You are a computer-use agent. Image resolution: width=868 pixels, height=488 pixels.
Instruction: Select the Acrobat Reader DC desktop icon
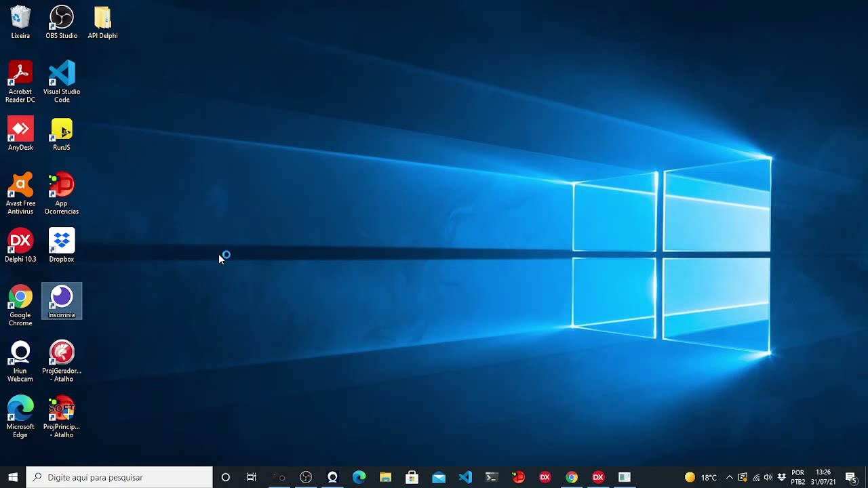pos(20,82)
